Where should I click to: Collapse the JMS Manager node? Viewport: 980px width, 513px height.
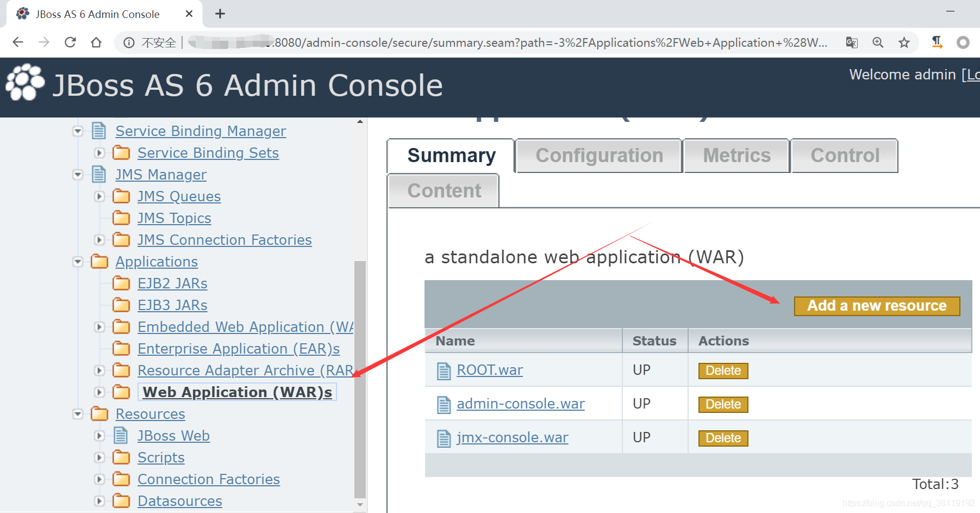pyautogui.click(x=78, y=175)
